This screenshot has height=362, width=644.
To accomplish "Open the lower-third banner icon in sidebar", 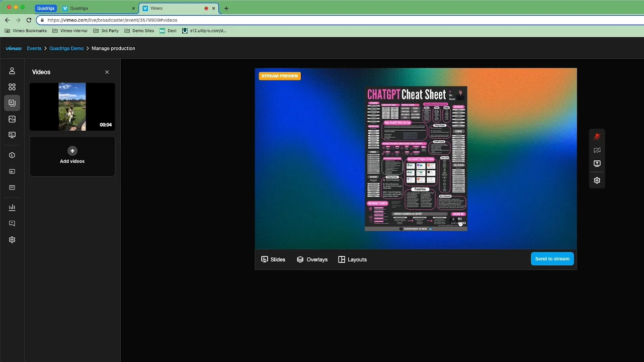I will click(12, 171).
